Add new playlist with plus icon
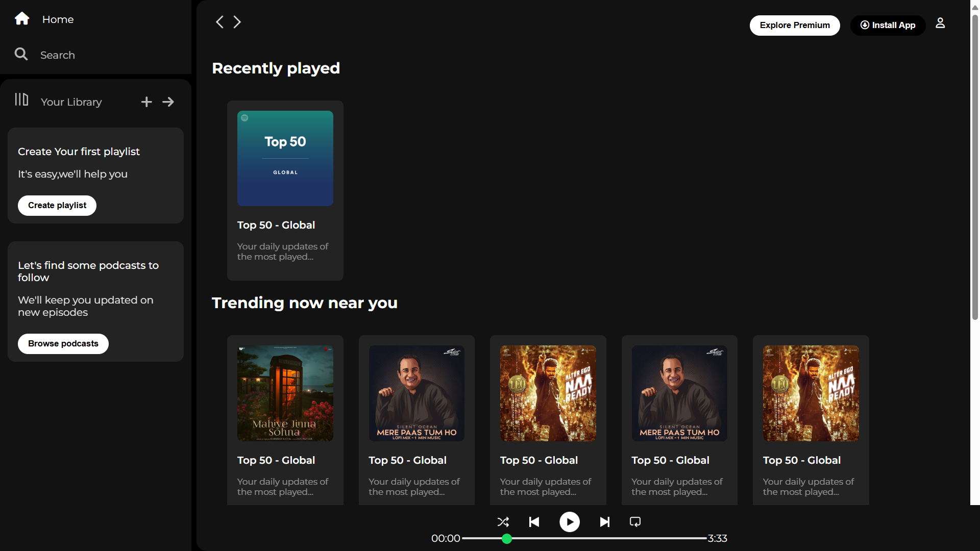This screenshot has width=980, height=551. click(x=146, y=102)
